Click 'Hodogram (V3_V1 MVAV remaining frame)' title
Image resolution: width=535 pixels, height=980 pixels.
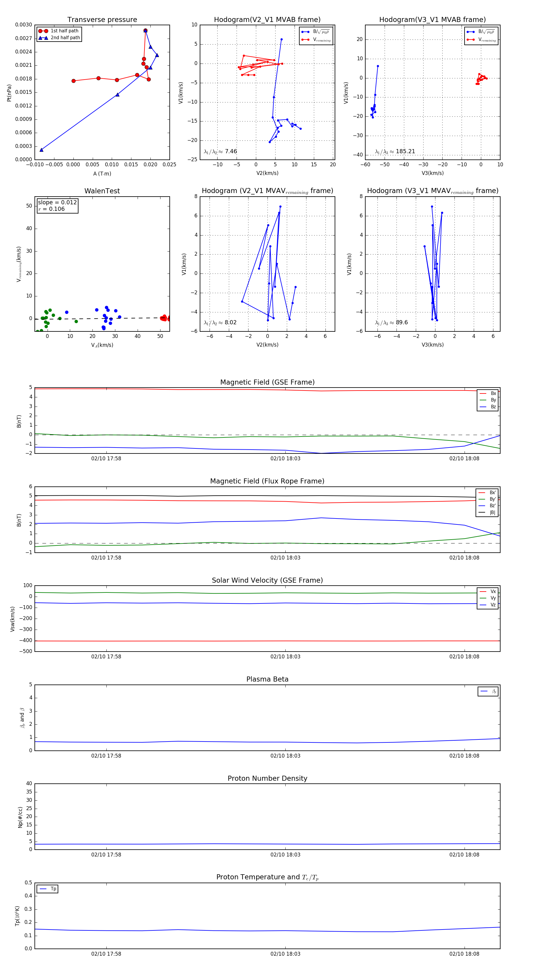(432, 191)
